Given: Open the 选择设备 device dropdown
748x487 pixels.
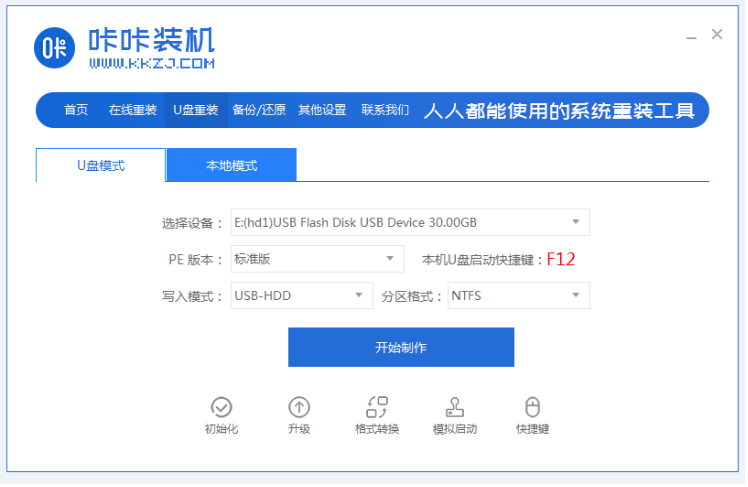Looking at the screenshot, I should [412, 223].
